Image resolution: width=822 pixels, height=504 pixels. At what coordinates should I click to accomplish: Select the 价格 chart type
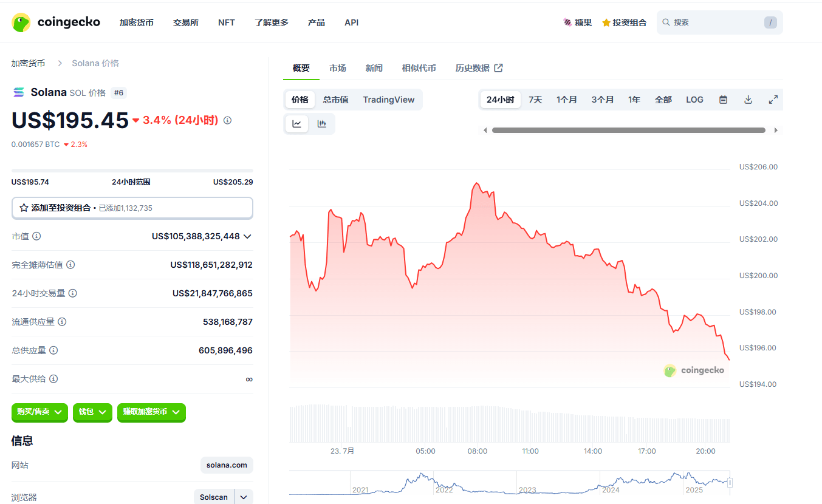tap(300, 100)
